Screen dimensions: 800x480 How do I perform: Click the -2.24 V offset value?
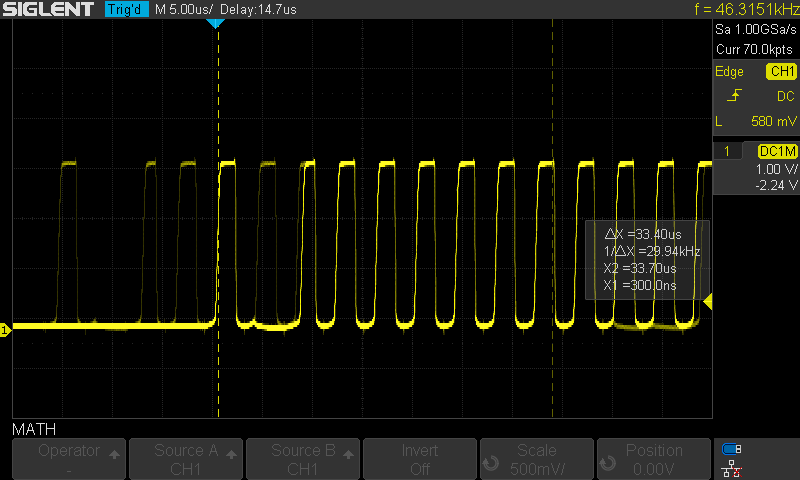776,185
